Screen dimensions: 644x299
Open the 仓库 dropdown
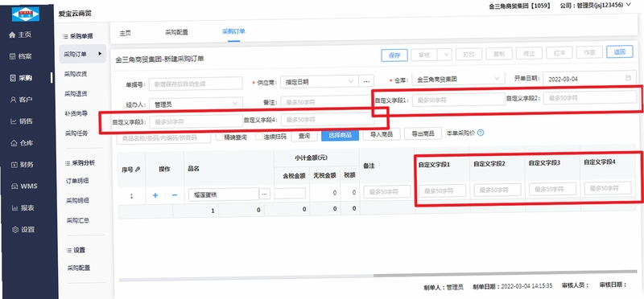point(458,79)
